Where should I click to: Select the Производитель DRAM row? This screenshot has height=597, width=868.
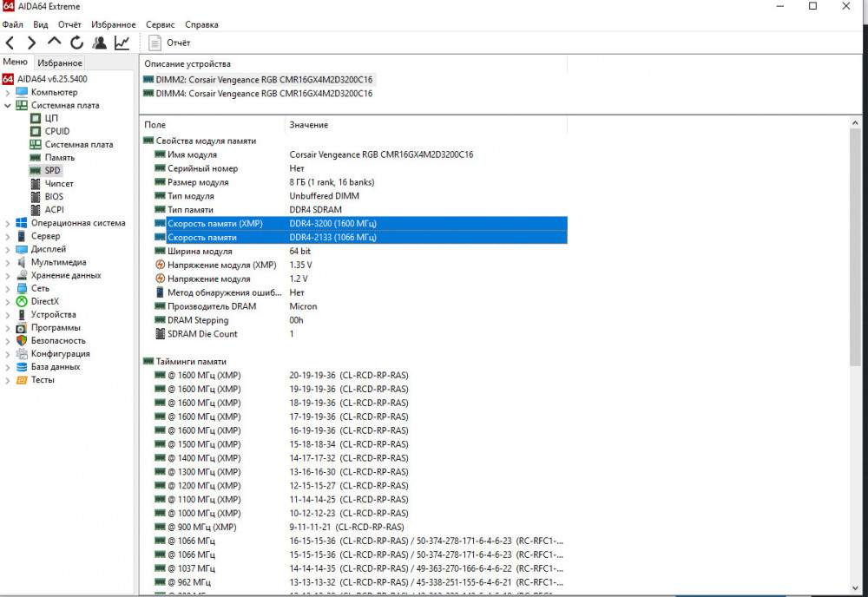[x=360, y=306]
